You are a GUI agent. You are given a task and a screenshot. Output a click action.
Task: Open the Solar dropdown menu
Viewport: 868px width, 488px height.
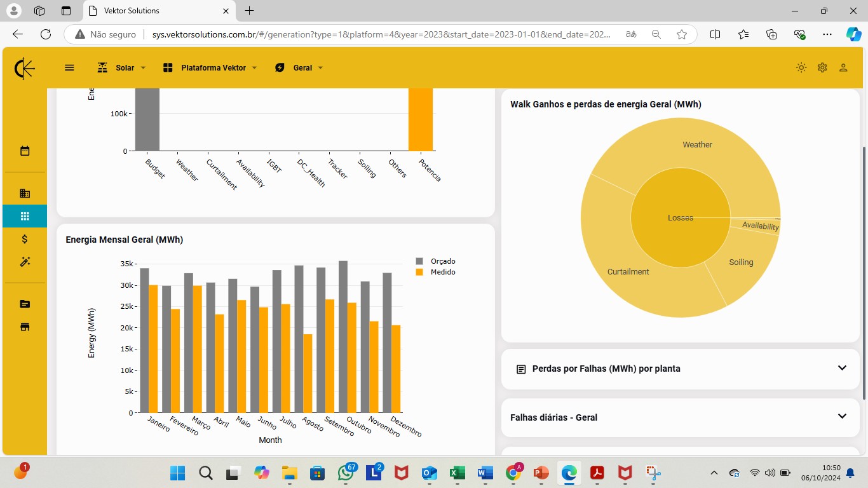121,67
